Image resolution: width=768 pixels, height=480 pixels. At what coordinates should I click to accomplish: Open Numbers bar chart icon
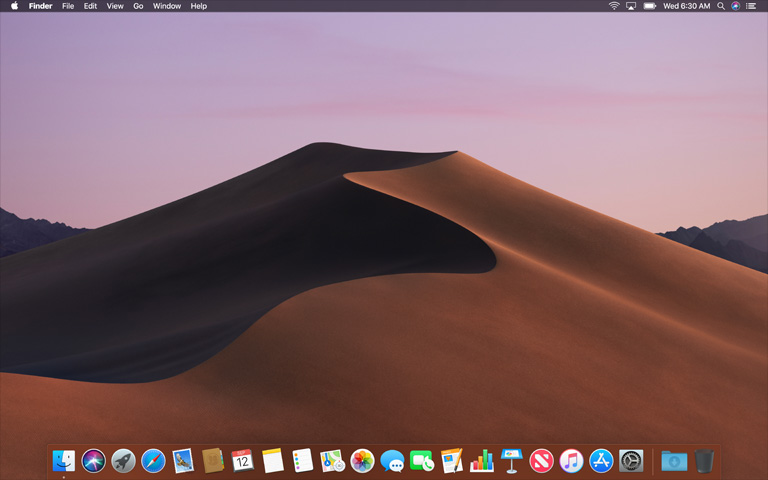[x=482, y=461]
